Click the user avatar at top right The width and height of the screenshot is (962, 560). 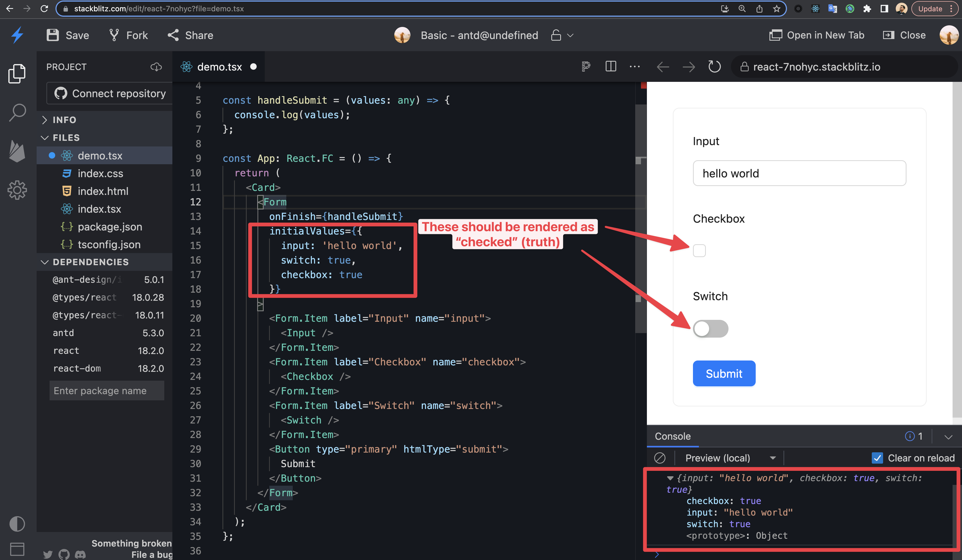(x=949, y=35)
